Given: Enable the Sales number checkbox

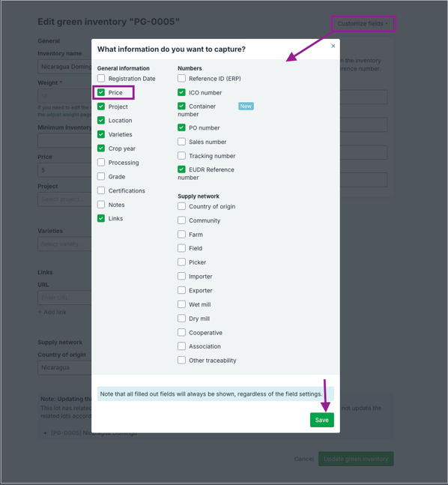Looking at the screenshot, I should click(181, 142).
